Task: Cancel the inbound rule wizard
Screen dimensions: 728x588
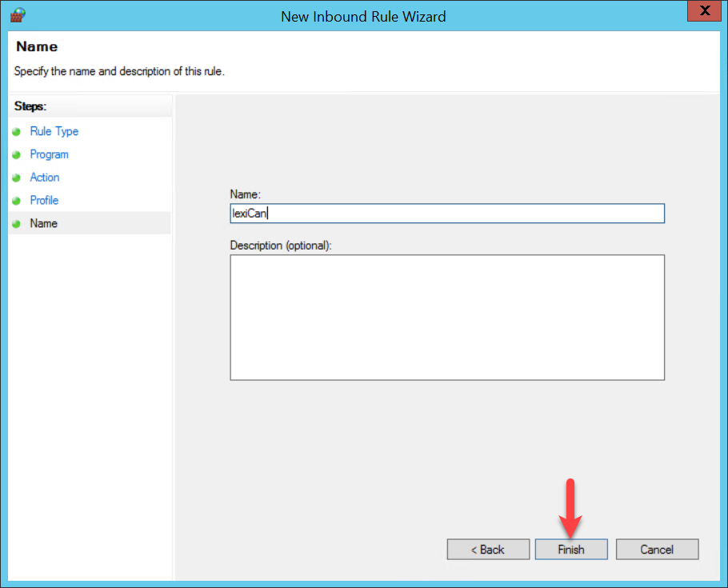Action: (657, 550)
